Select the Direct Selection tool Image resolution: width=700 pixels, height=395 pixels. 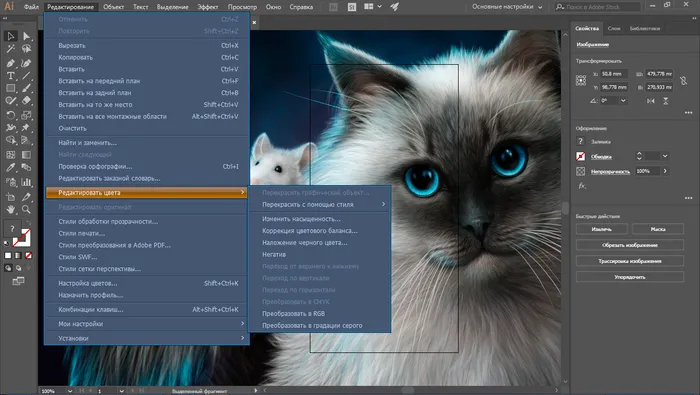(x=26, y=36)
